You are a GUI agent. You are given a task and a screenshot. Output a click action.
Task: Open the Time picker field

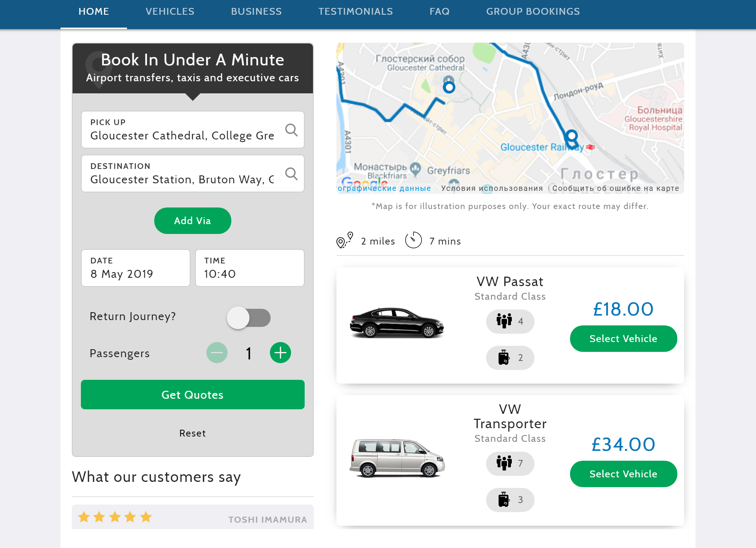(x=249, y=268)
